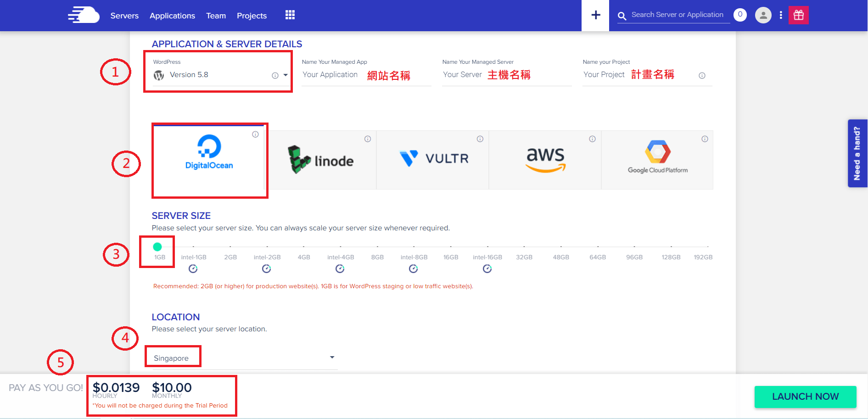Set server size to 16GB
The image size is (868, 419).
[451, 257]
